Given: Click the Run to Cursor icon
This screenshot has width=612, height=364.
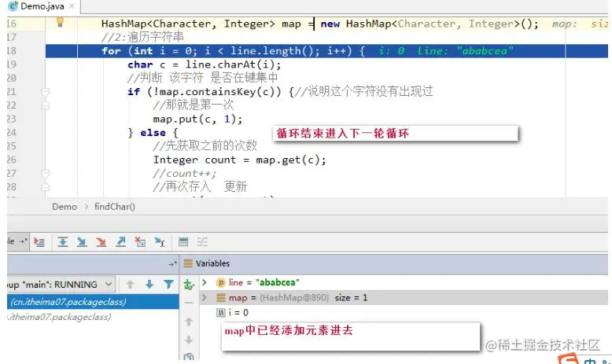Looking at the screenshot, I should click(160, 242).
